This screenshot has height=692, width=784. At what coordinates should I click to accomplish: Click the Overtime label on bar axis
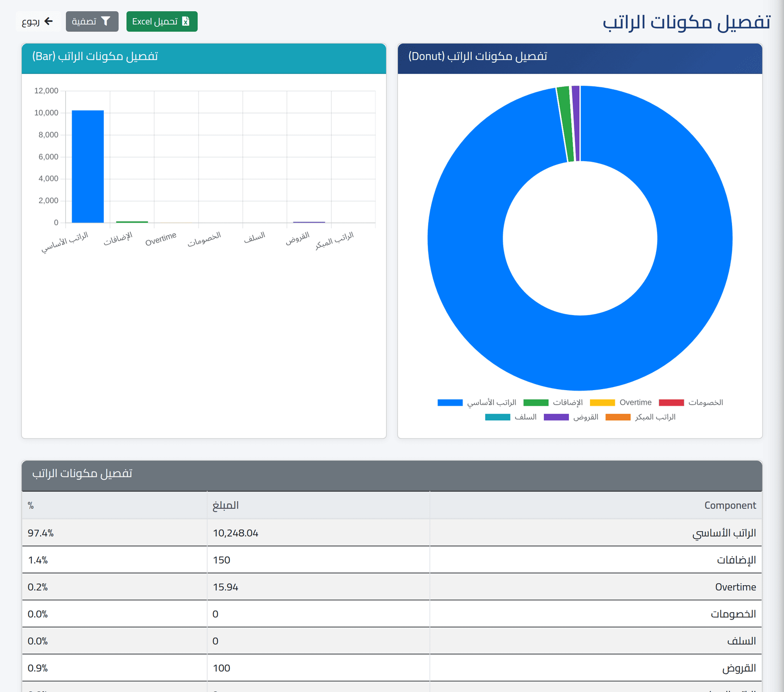click(161, 239)
